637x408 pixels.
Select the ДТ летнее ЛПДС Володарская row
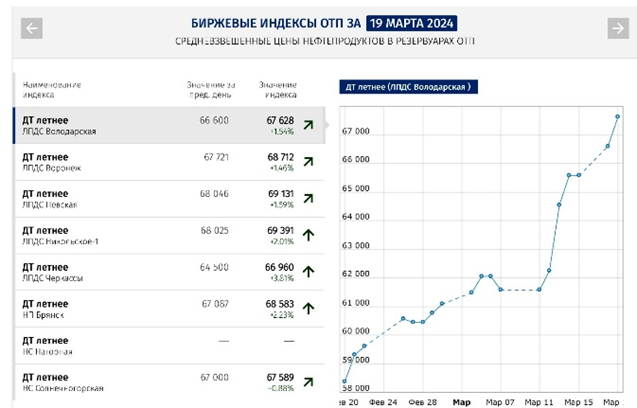[x=150, y=125]
